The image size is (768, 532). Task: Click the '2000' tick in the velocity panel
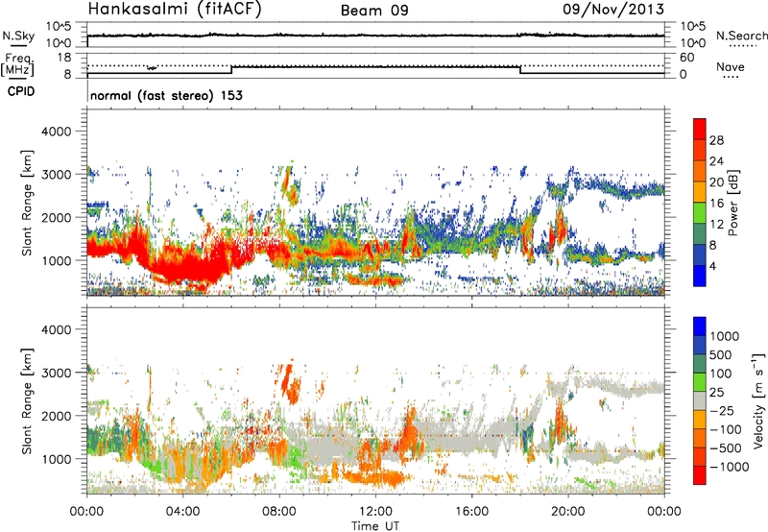click(56, 416)
